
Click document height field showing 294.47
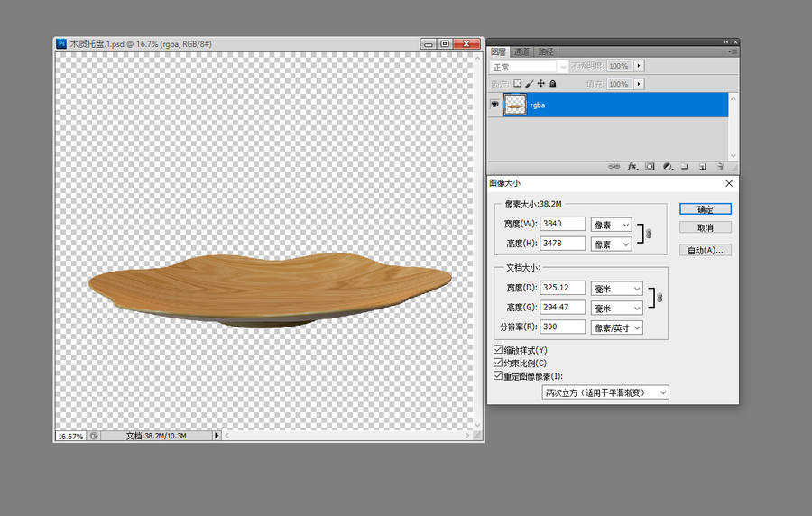click(562, 307)
